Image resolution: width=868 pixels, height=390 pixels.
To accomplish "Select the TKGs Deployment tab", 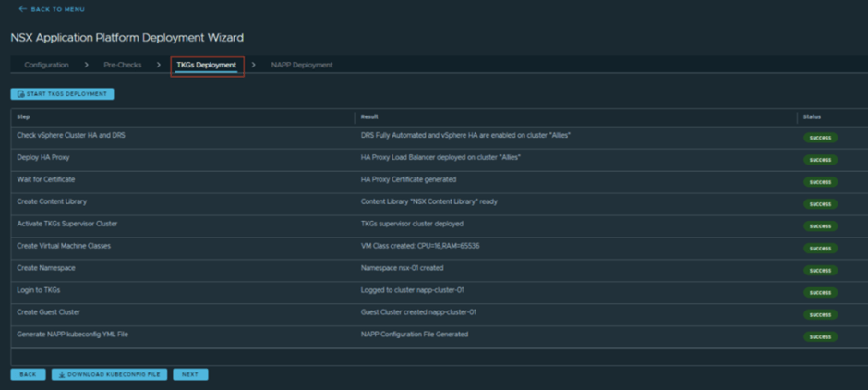I will click(x=207, y=65).
